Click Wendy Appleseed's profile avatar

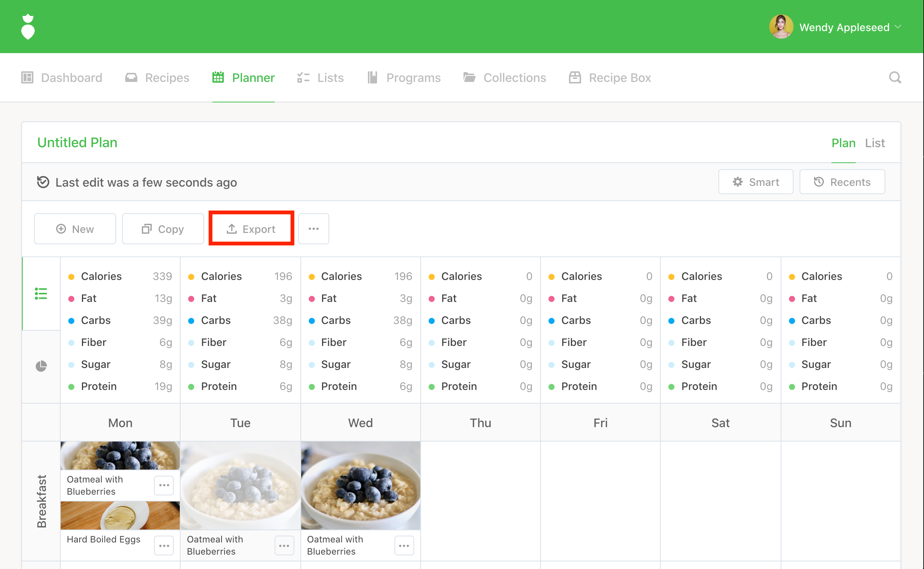point(781,27)
